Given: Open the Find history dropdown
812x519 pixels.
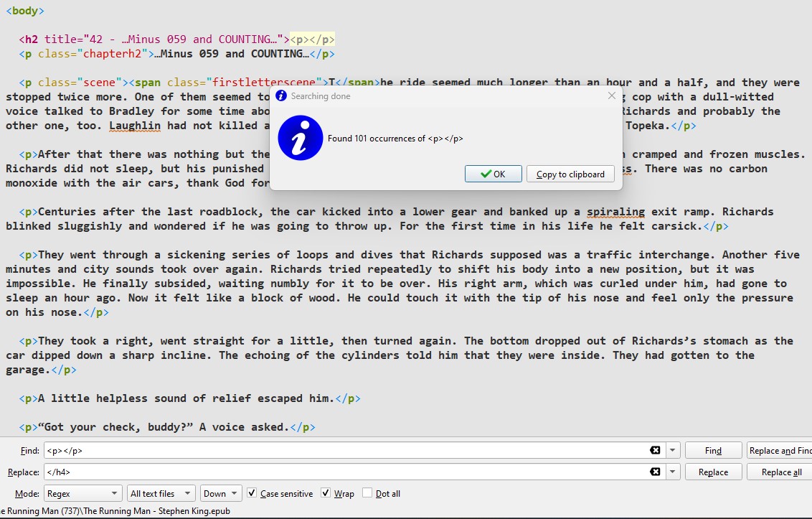Looking at the screenshot, I should click(x=672, y=450).
